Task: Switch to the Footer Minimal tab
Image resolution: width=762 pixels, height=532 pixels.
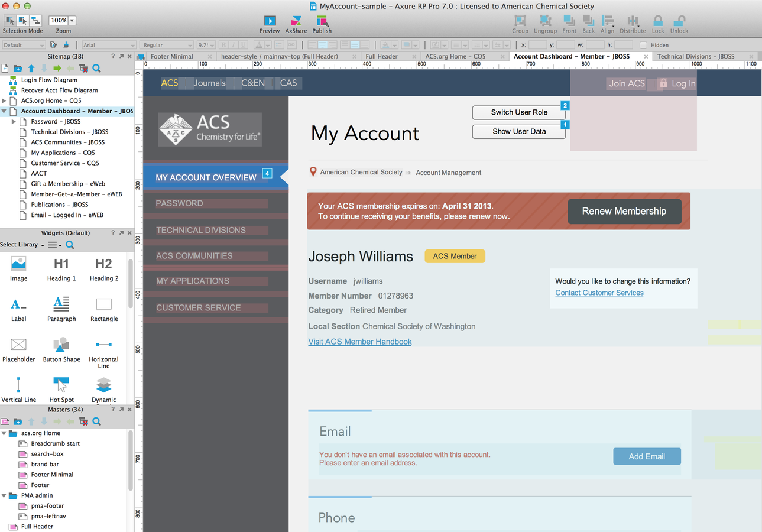Action: click(171, 57)
